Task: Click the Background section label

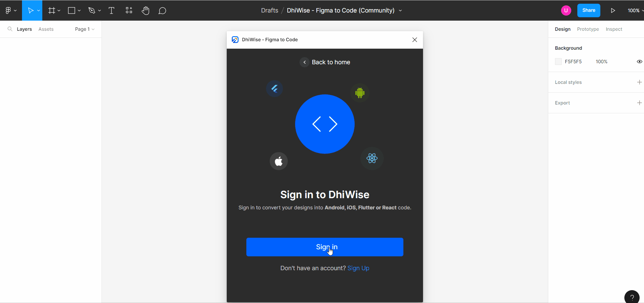Action: 569,48
